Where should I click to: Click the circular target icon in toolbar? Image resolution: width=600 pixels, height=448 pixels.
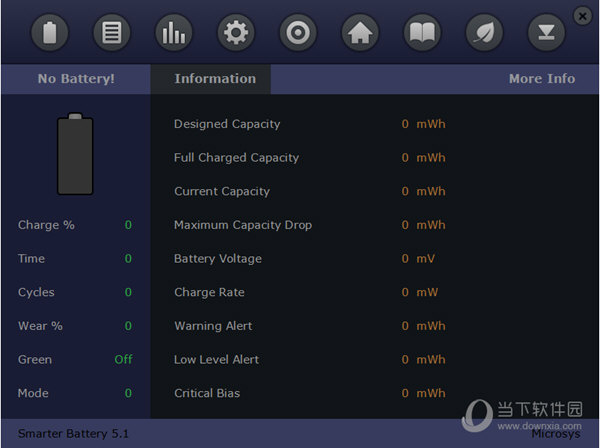click(298, 33)
